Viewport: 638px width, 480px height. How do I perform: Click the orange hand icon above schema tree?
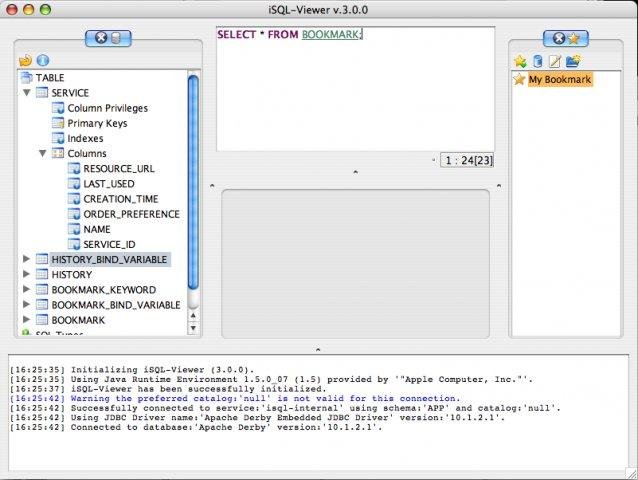[x=25, y=60]
